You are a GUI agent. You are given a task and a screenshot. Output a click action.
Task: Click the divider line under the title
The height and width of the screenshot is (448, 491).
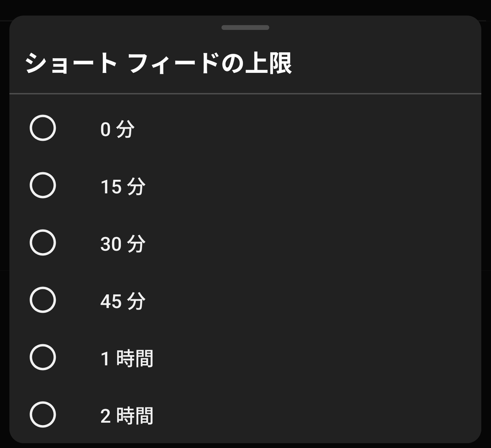(245, 94)
